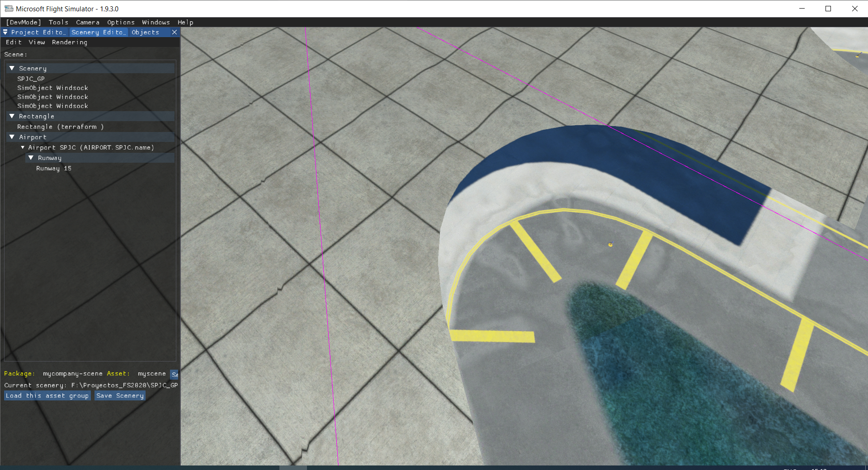Select the SPJC_GP scene item
The width and height of the screenshot is (868, 470).
coord(31,78)
